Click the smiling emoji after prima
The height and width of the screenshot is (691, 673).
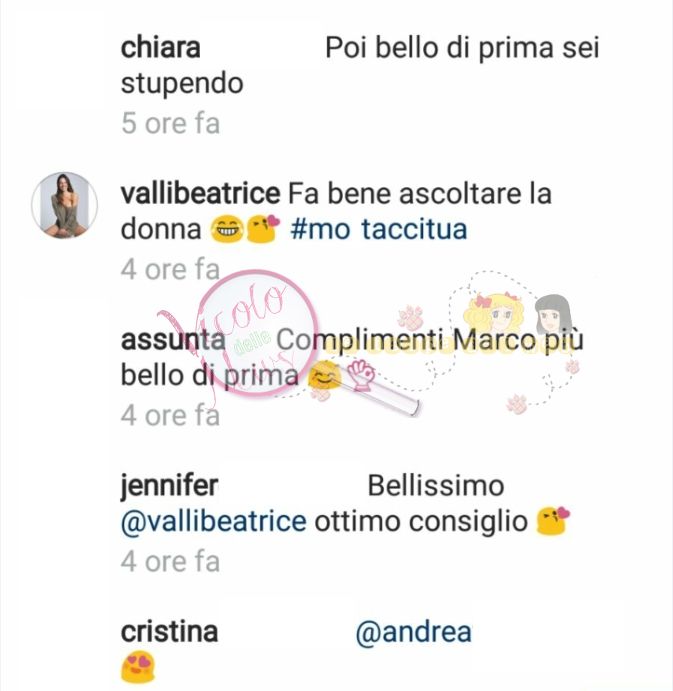coord(324,375)
